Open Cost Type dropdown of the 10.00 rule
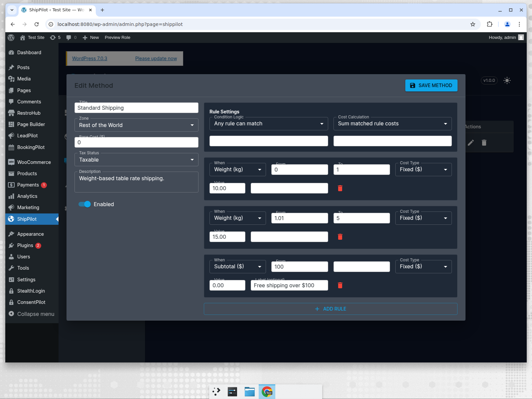This screenshot has height=399, width=532. tap(423, 170)
